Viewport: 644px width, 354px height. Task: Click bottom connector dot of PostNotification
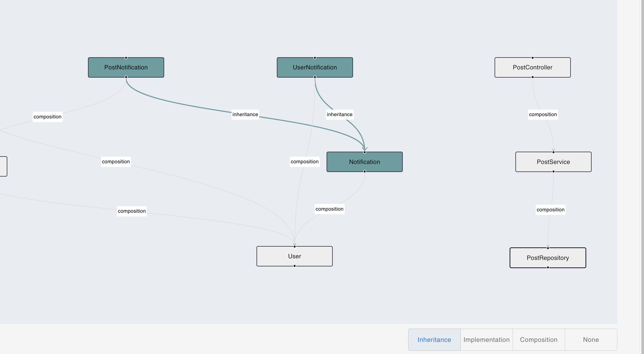click(x=126, y=77)
